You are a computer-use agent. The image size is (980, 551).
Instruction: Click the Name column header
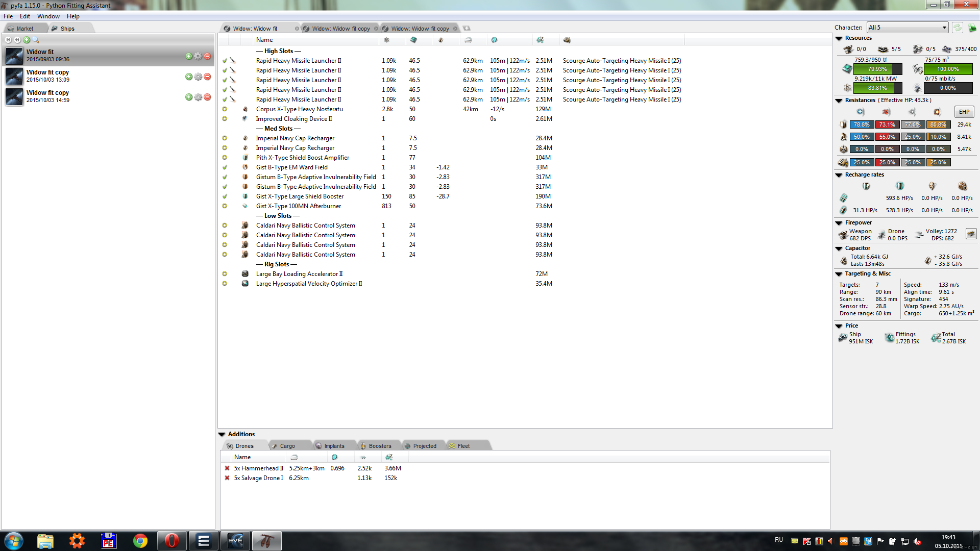(264, 40)
